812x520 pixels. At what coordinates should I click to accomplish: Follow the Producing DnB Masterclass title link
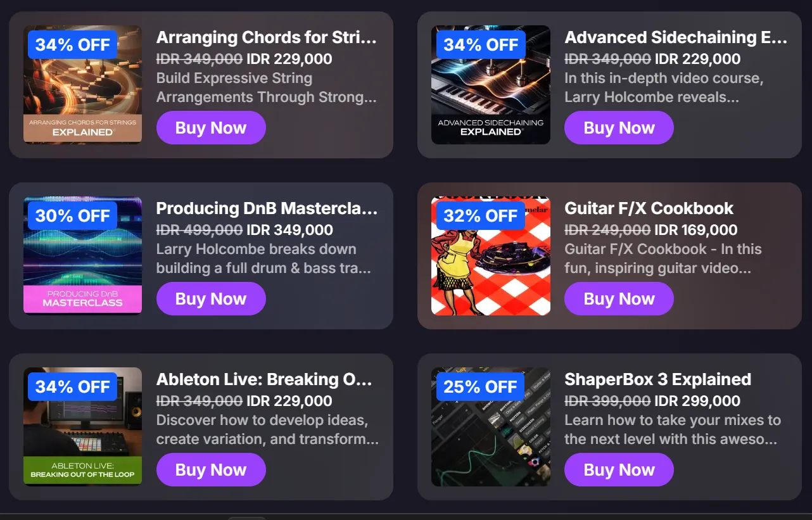click(x=267, y=208)
